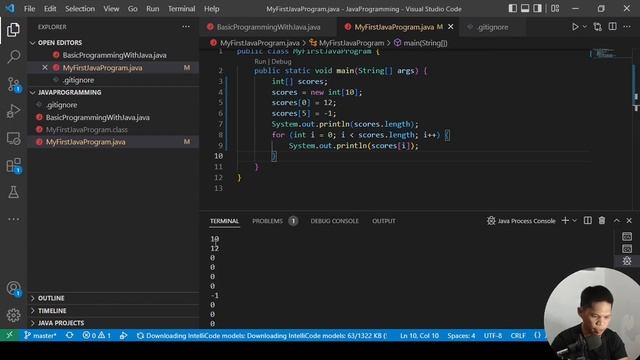Expand the Timeline section

pyautogui.click(x=52, y=310)
